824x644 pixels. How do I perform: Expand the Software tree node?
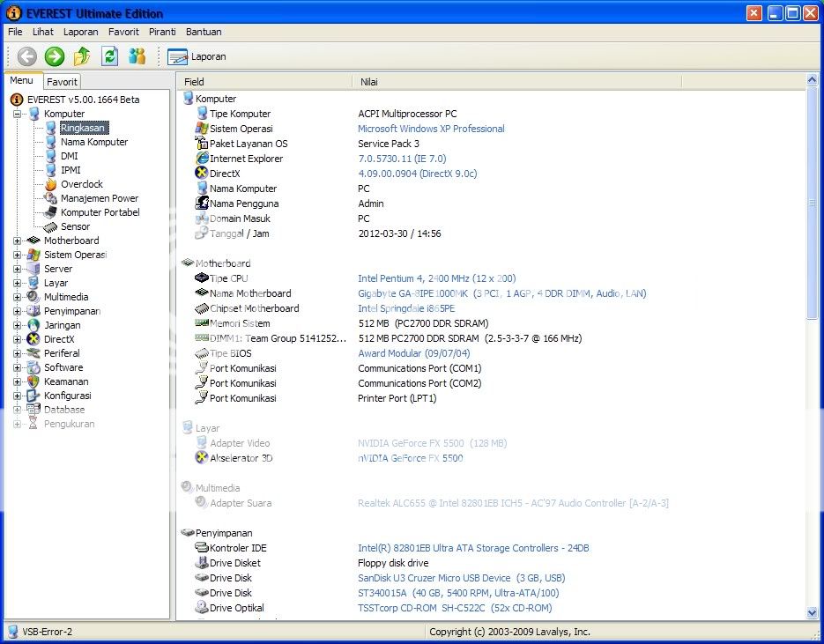coord(17,367)
